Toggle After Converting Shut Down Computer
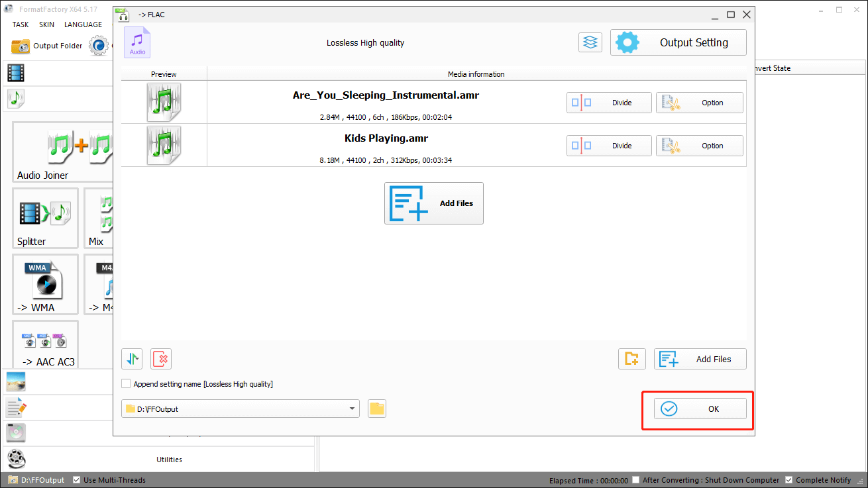 (x=636, y=480)
